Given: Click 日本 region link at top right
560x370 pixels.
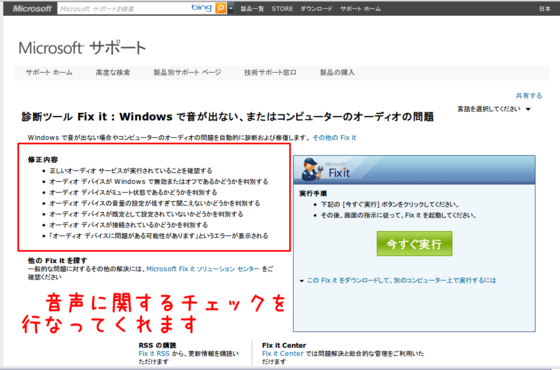Looking at the screenshot, I should (545, 9).
